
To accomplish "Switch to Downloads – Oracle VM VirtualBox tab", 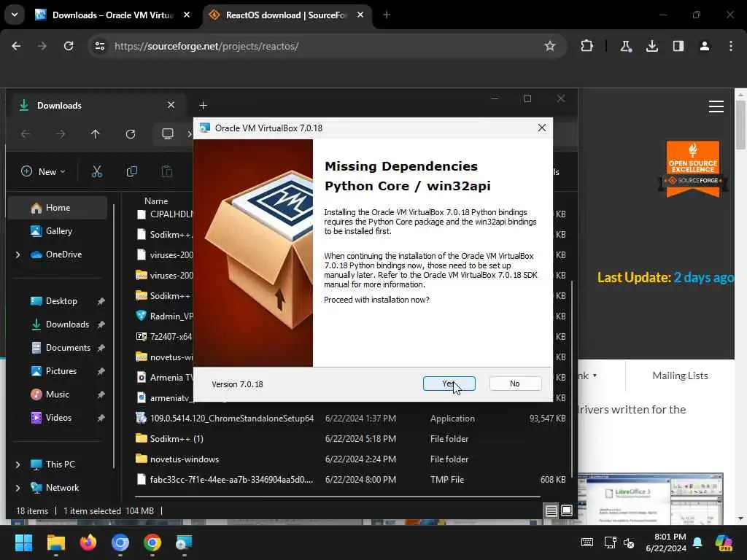I will click(112, 15).
